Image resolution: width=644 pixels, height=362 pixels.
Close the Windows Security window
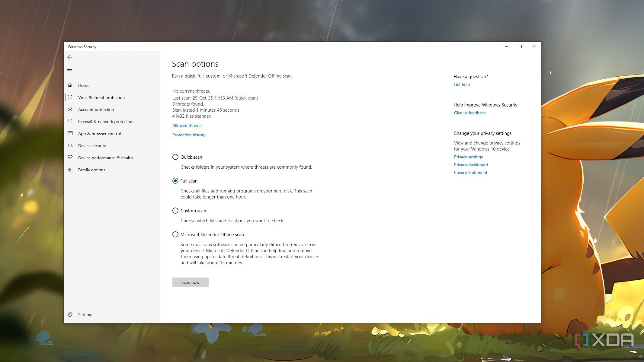click(x=534, y=46)
